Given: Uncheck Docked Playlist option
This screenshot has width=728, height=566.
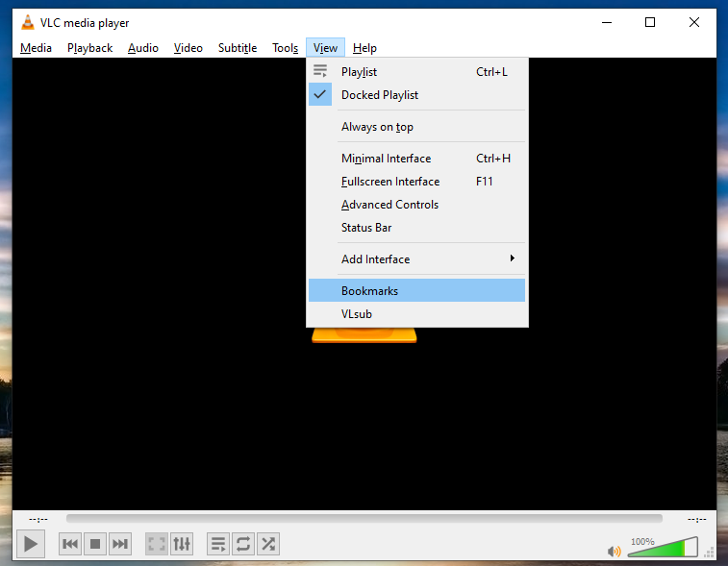Looking at the screenshot, I should point(417,94).
